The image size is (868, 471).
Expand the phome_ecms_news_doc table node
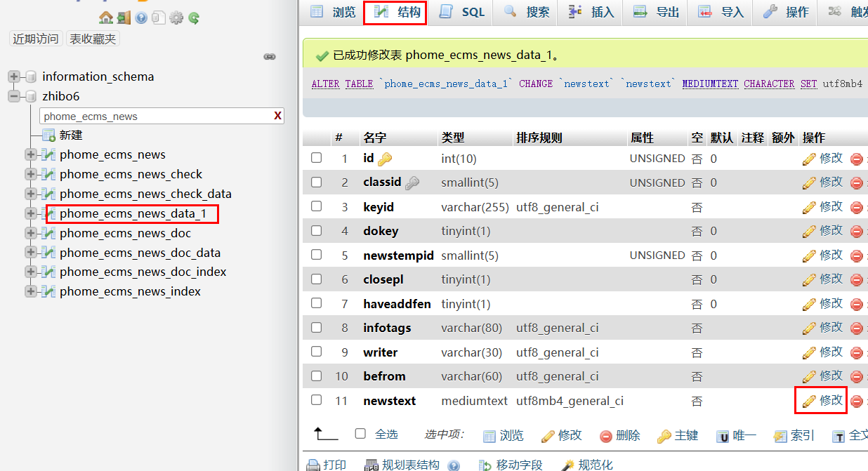click(30, 233)
